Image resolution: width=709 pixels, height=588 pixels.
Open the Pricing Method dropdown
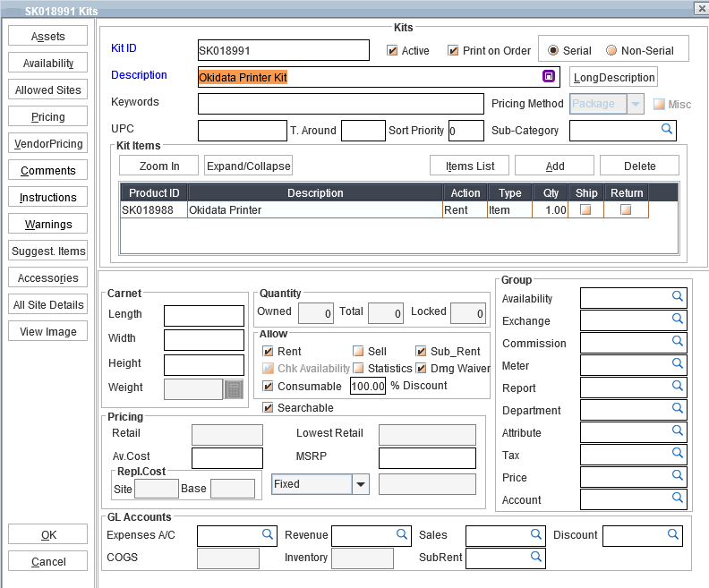click(x=635, y=104)
